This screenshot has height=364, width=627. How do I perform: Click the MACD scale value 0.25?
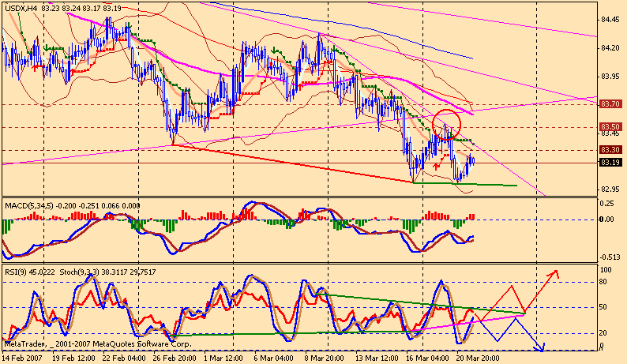607,204
